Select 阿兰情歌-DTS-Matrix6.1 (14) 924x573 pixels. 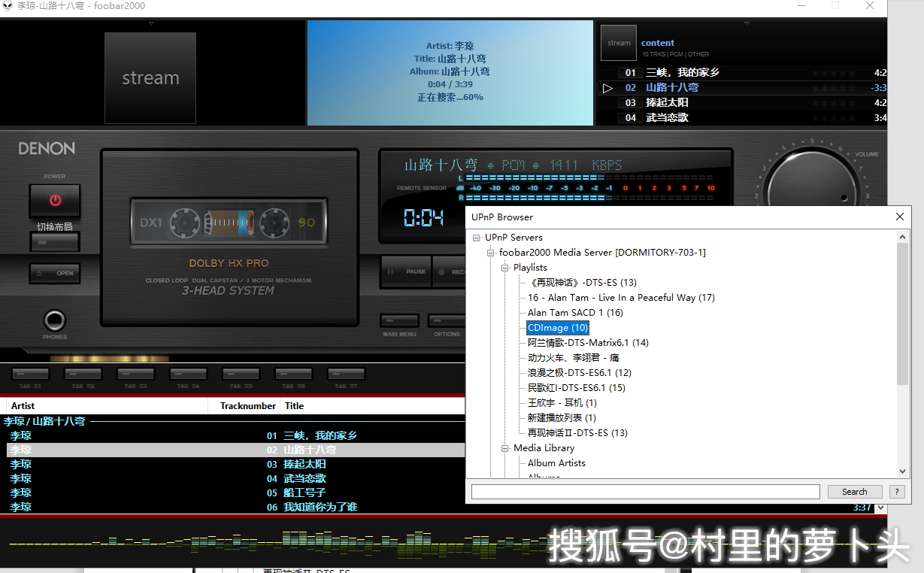588,343
